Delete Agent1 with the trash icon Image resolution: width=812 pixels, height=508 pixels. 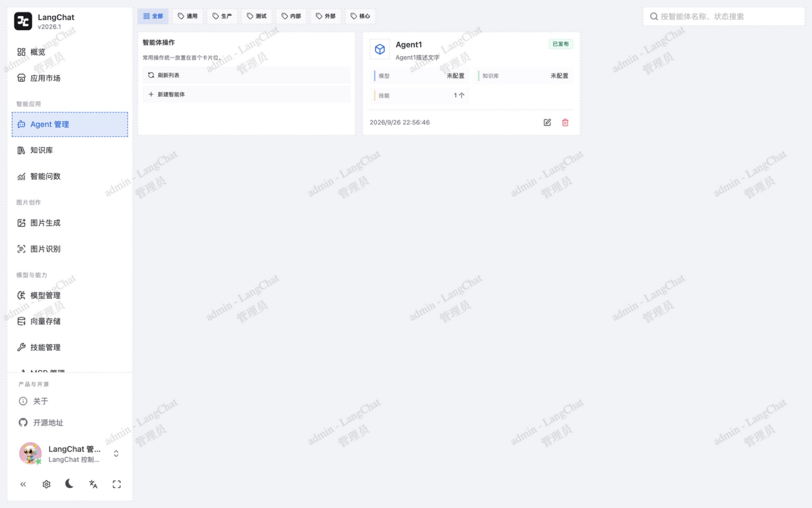tap(565, 122)
